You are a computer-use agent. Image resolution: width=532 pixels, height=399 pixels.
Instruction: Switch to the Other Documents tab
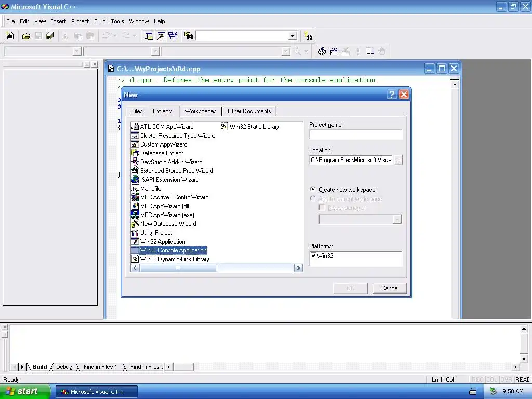[x=249, y=111]
